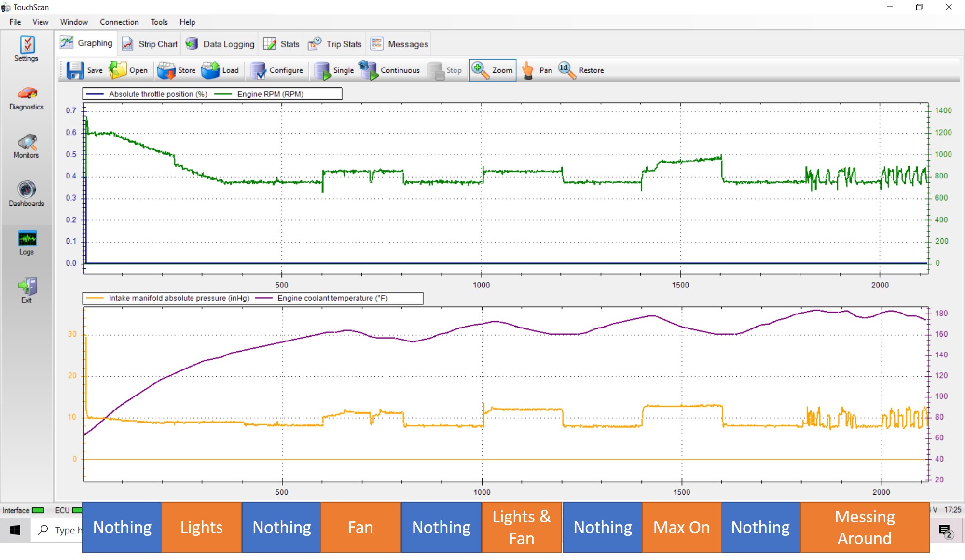The height and width of the screenshot is (560, 965).
Task: Click the taskbar search box
Action: pyautogui.click(x=57, y=530)
